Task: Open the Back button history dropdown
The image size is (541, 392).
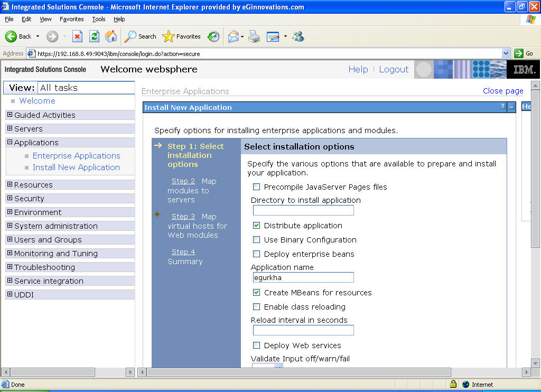Action: click(x=38, y=36)
